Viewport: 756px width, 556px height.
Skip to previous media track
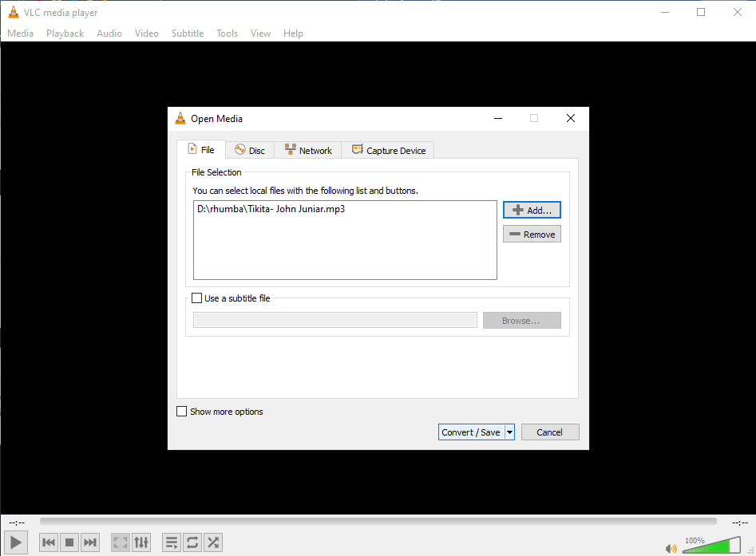pyautogui.click(x=48, y=542)
